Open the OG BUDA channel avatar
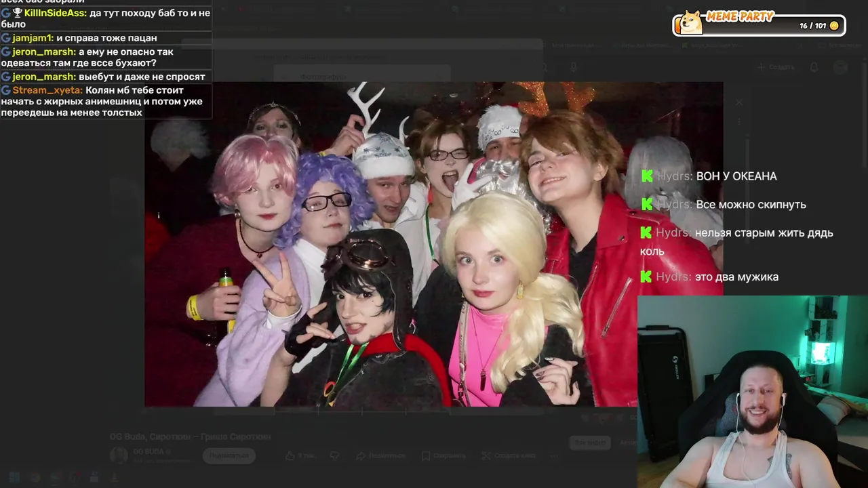Viewport: 868px width, 488px height. coord(119,455)
